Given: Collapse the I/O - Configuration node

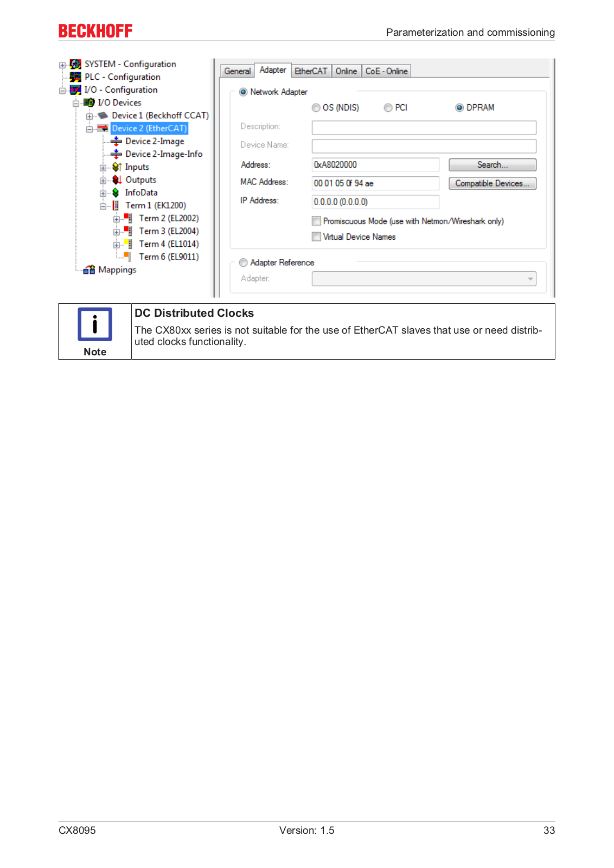Looking at the screenshot, I should coord(62,91).
